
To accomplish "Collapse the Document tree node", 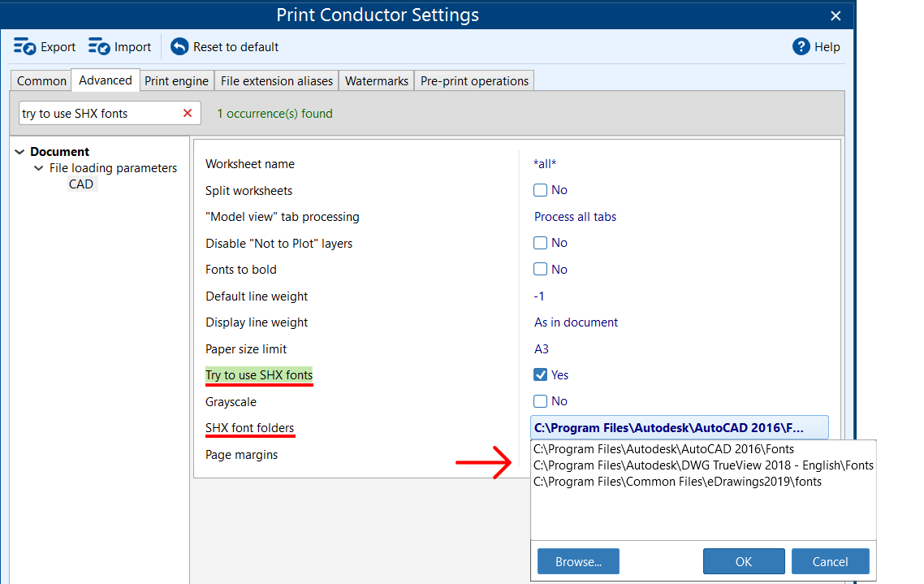I will [20, 152].
